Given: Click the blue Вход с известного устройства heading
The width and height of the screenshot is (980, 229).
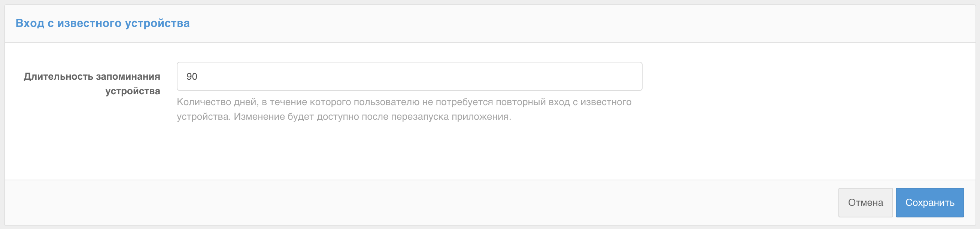Looking at the screenshot, I should [x=103, y=23].
